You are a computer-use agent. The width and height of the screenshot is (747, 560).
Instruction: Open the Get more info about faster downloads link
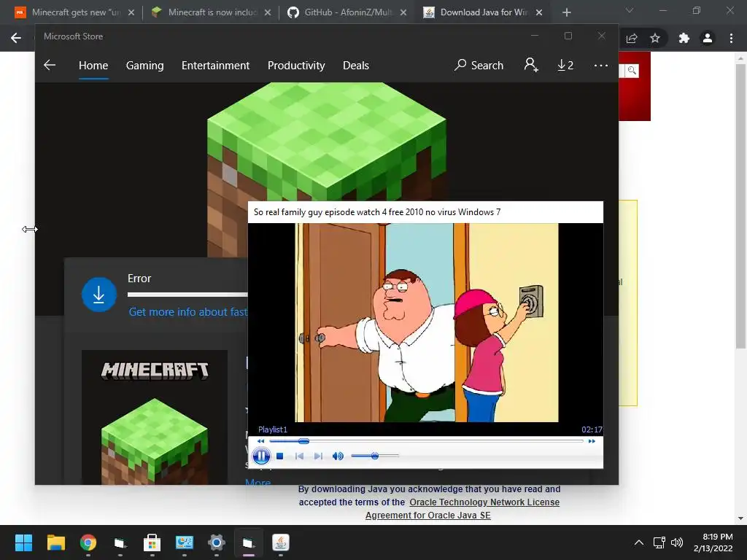(188, 312)
